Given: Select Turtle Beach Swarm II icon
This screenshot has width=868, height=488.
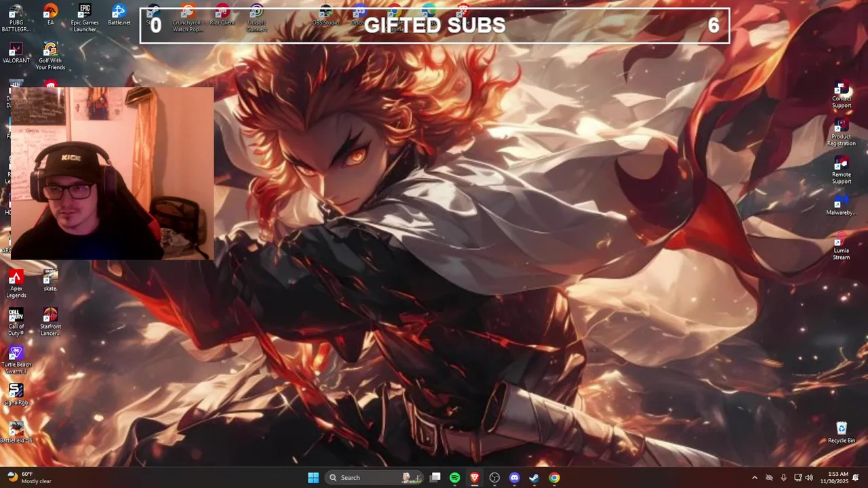Looking at the screenshot, I should (x=16, y=360).
